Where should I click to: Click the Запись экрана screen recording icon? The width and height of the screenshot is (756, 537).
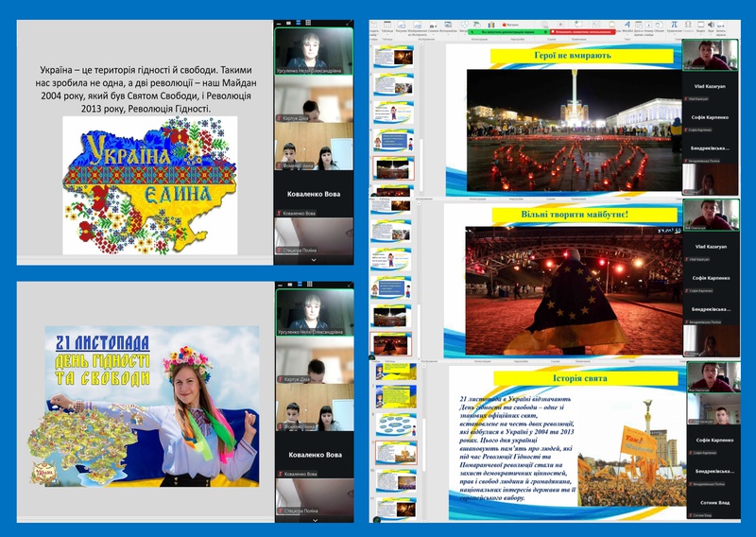pyautogui.click(x=719, y=25)
